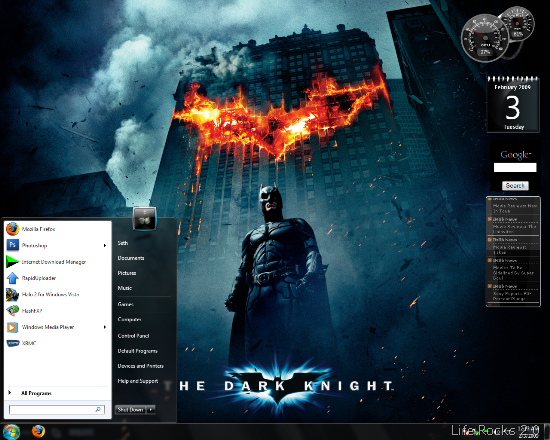
Task: Expand Windows Media Player submenu arrow
Action: [x=105, y=327]
